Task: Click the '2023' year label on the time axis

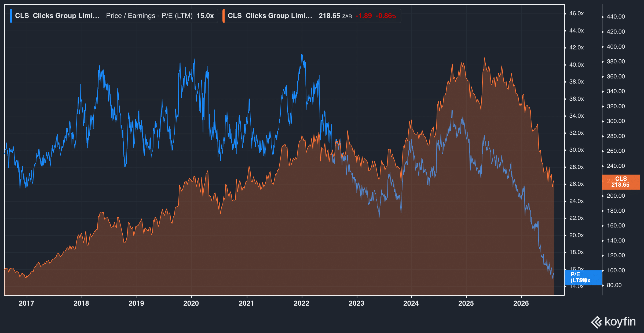Action: click(x=356, y=303)
